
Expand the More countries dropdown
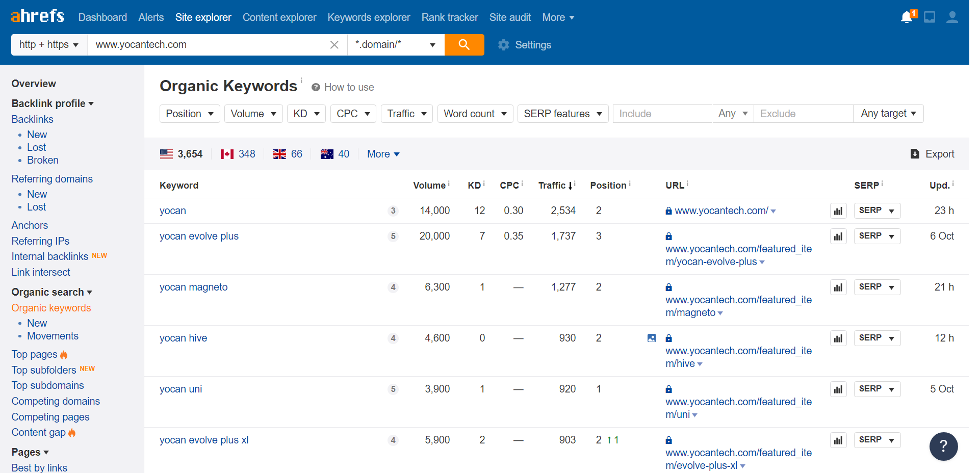(x=383, y=154)
